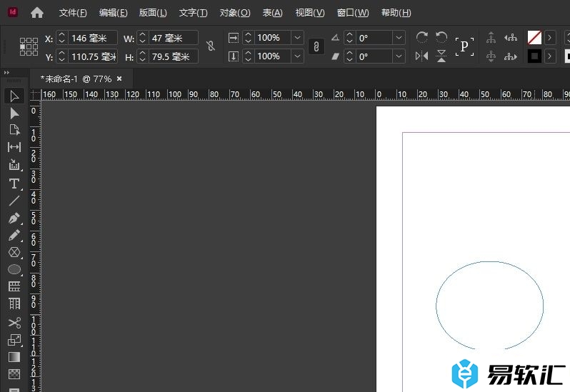Open the 版面(L) menu

point(153,13)
